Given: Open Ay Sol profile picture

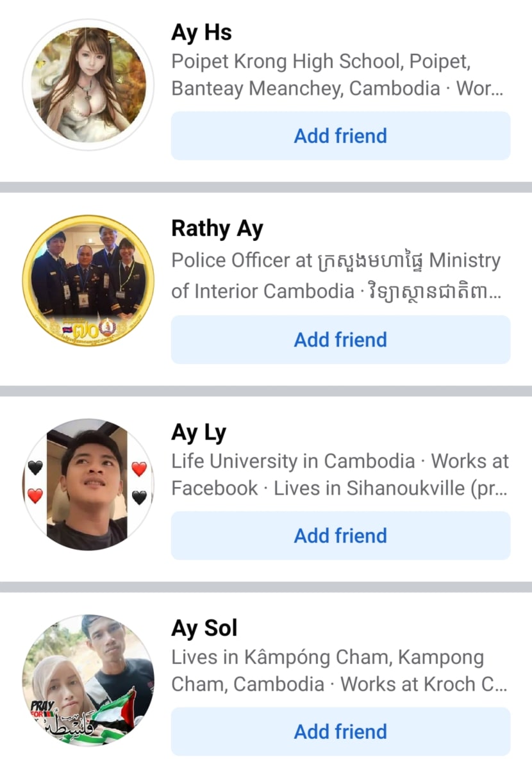Looking at the screenshot, I should click(x=88, y=681).
